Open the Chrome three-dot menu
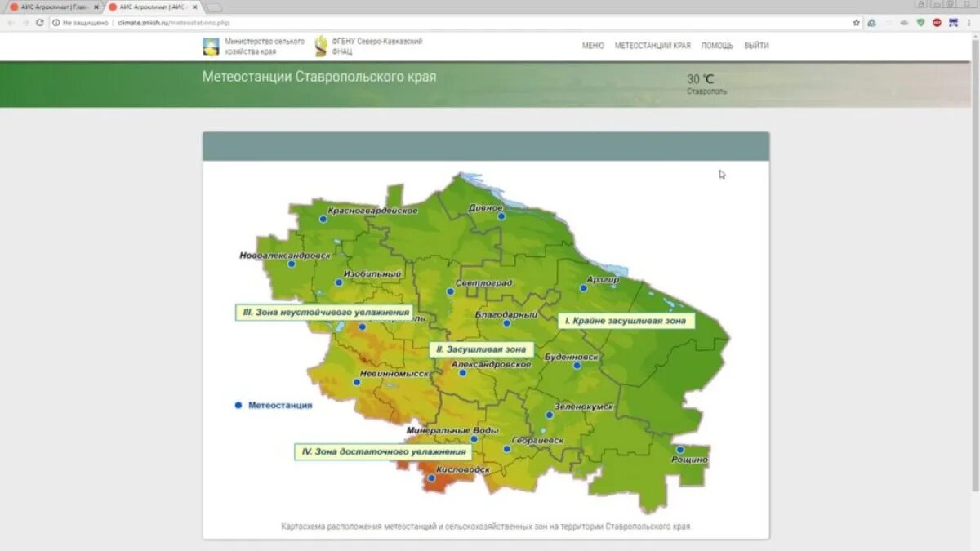This screenshot has width=980, height=551. (970, 23)
